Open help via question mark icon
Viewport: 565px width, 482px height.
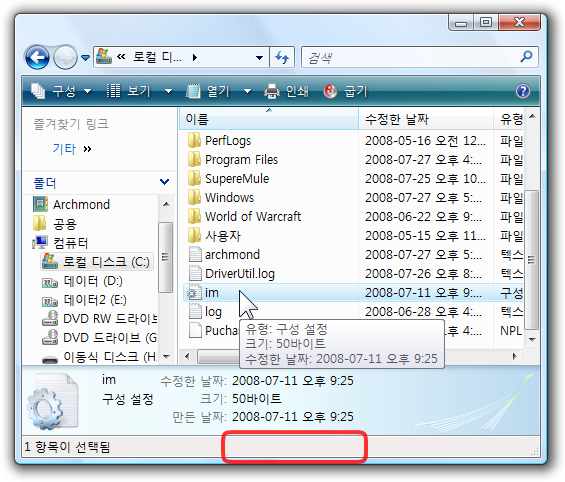pos(523,91)
